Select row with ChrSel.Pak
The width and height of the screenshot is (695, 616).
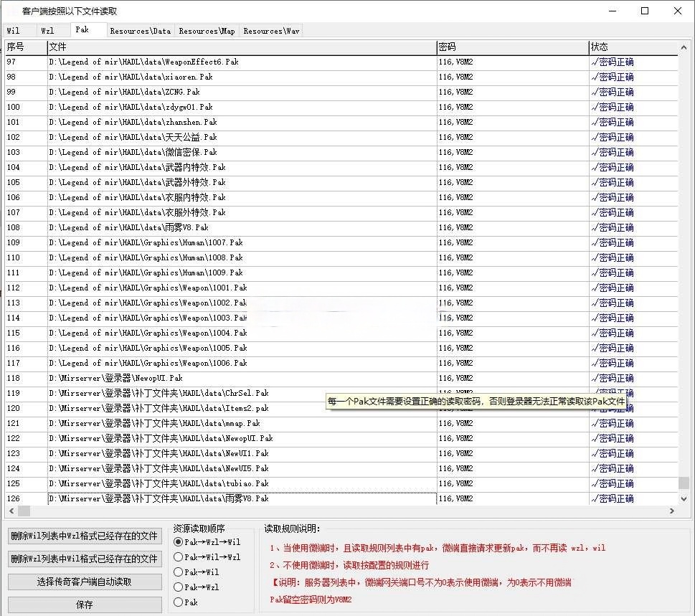pos(341,394)
